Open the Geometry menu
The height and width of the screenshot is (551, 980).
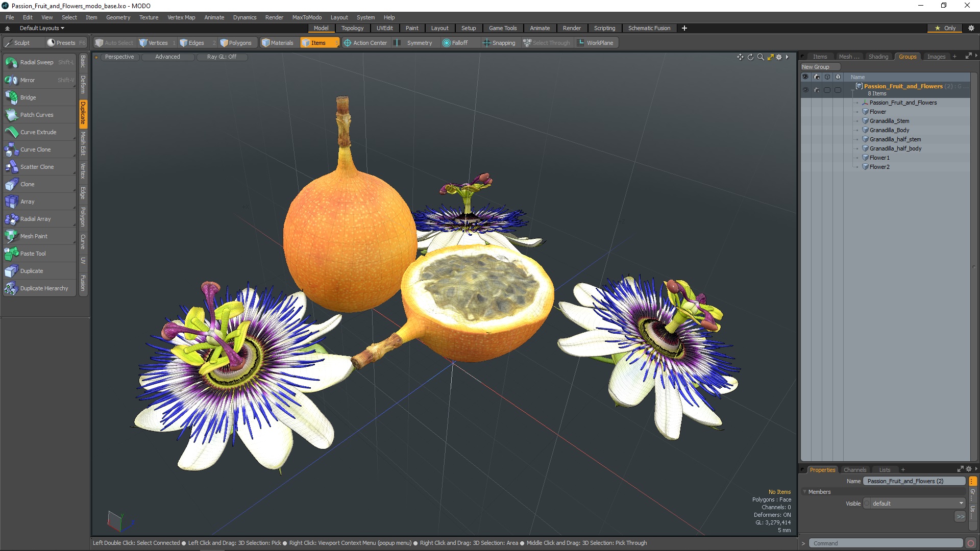pos(118,17)
